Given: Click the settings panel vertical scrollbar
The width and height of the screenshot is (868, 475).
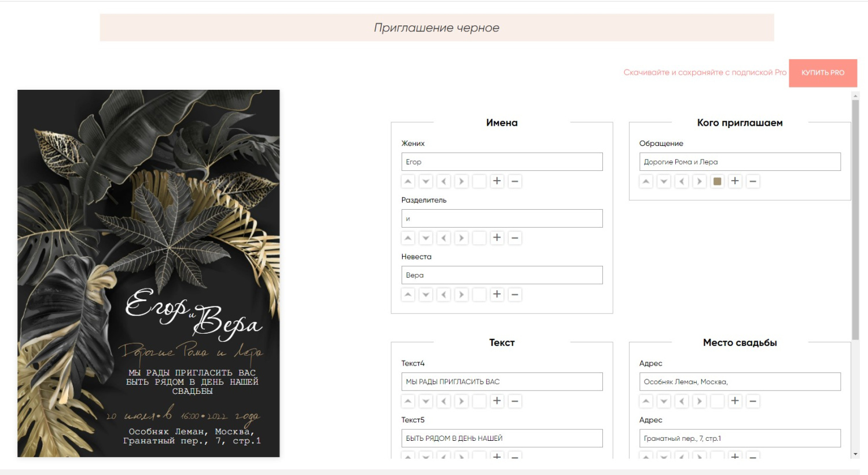Looking at the screenshot, I should pos(855,220).
